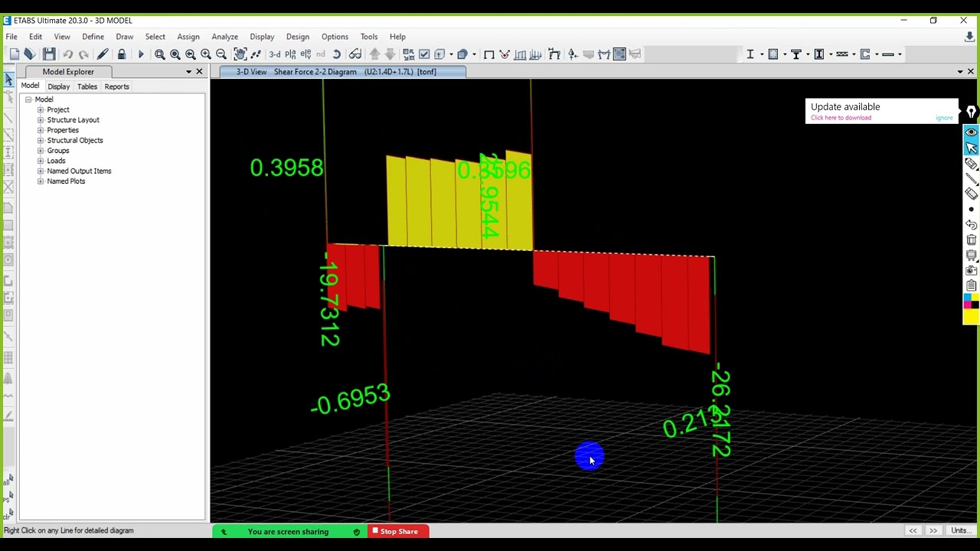980x551 pixels.
Task: Switch to the Tables tab
Action: click(x=87, y=86)
